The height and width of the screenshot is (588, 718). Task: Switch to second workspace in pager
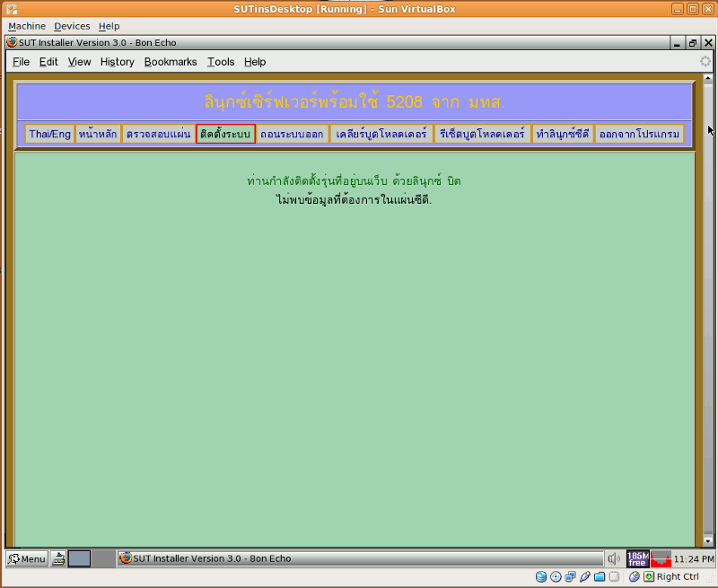pos(103,558)
